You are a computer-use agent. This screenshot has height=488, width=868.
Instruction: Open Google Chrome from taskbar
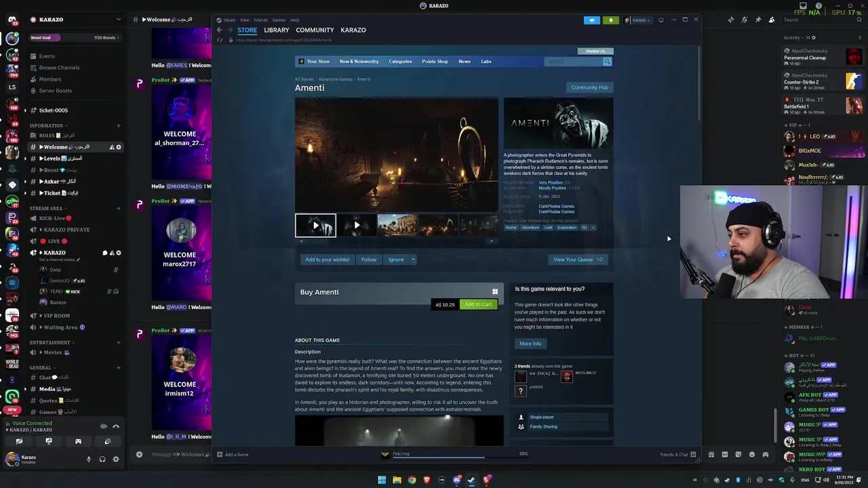pos(412,480)
